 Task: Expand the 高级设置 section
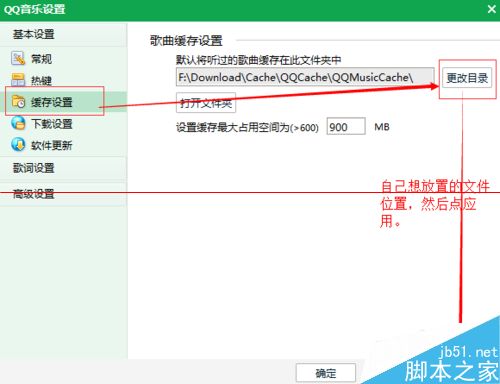click(x=63, y=194)
